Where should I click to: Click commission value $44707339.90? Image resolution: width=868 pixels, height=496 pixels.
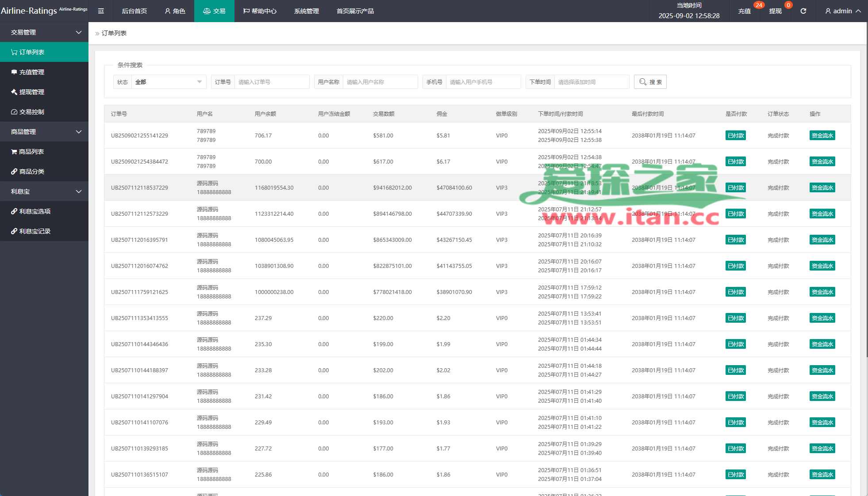[x=454, y=214]
